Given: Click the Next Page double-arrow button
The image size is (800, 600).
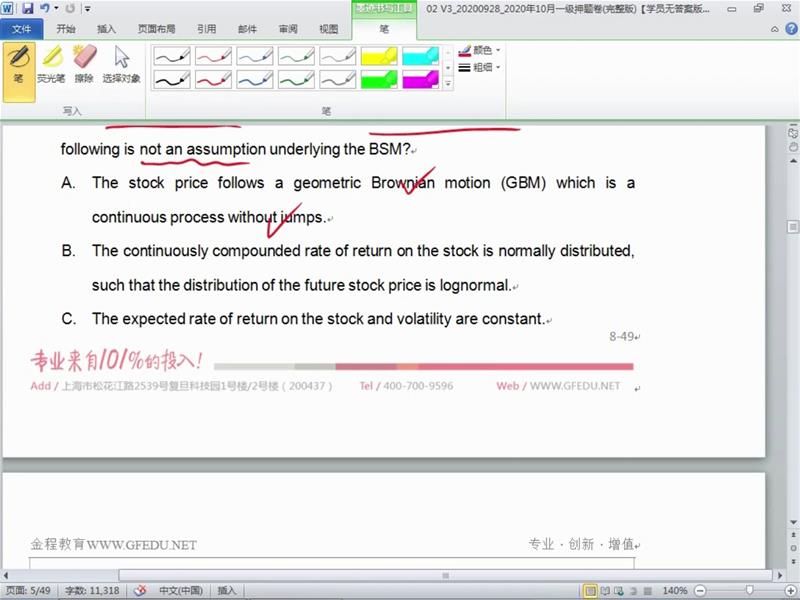Looking at the screenshot, I should tap(793, 561).
